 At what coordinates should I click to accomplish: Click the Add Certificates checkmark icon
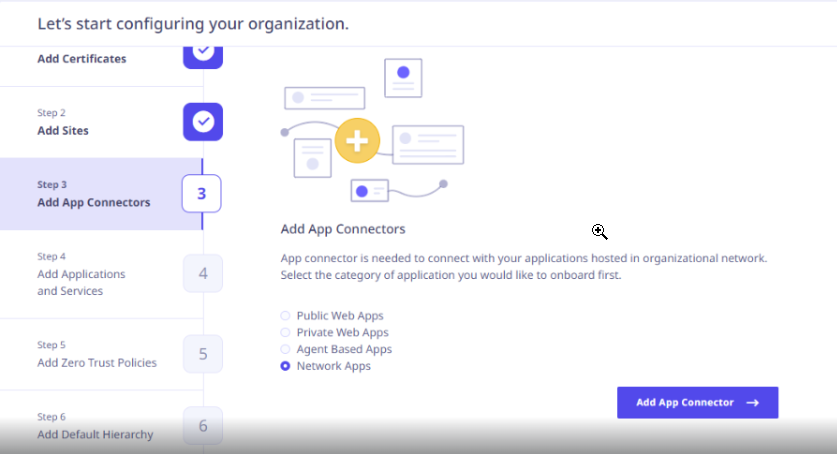203,57
